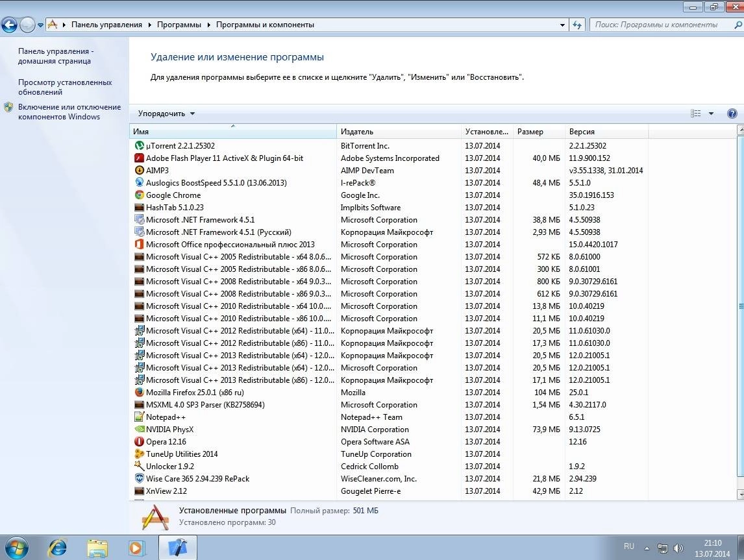Expand the view options dropdown arrow

tap(711, 114)
